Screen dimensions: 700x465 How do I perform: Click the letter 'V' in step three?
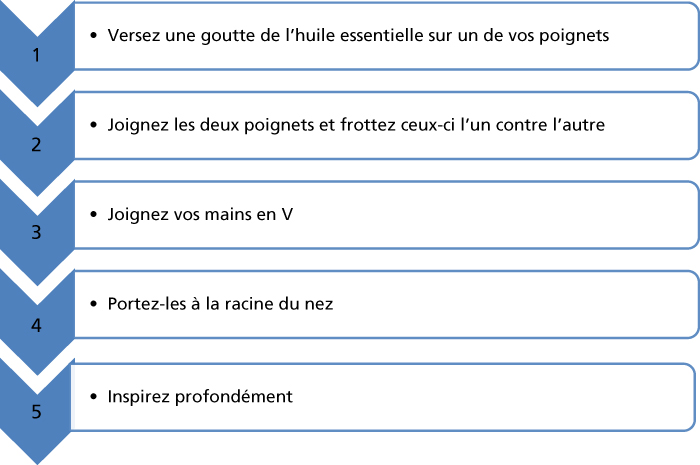pyautogui.click(x=287, y=215)
